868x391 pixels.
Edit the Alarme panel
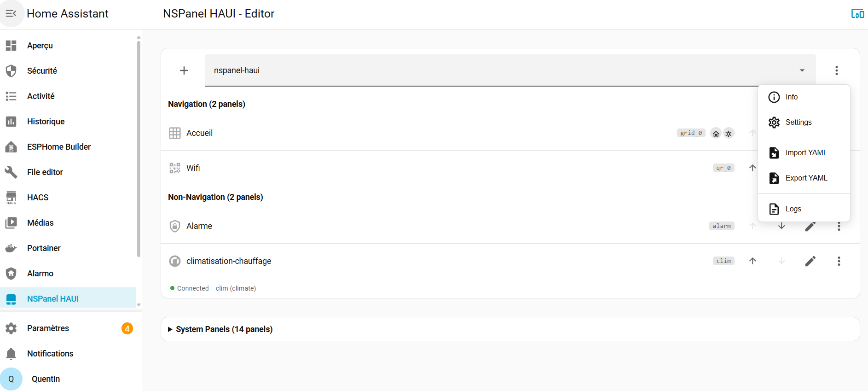click(x=810, y=226)
